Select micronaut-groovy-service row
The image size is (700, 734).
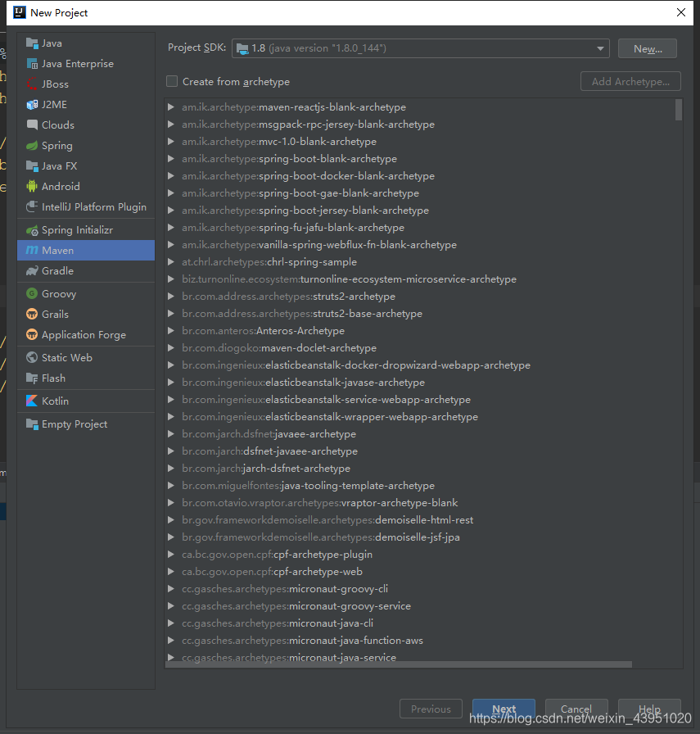[x=420, y=606]
